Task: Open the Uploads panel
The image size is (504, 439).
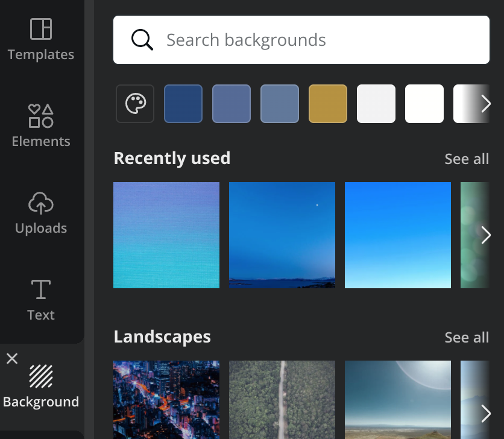Action: pyautogui.click(x=41, y=213)
